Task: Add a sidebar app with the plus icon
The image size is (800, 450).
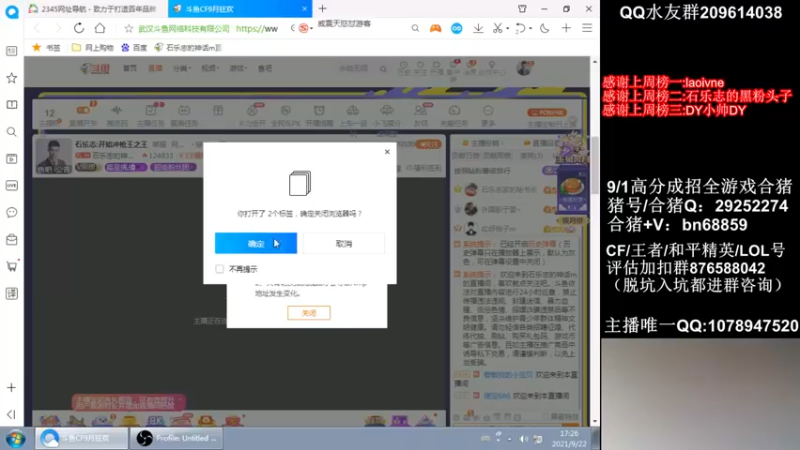Action: coord(11,388)
